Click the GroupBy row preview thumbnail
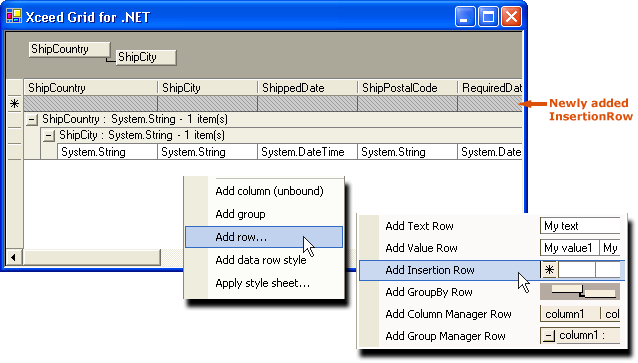 pos(580,292)
